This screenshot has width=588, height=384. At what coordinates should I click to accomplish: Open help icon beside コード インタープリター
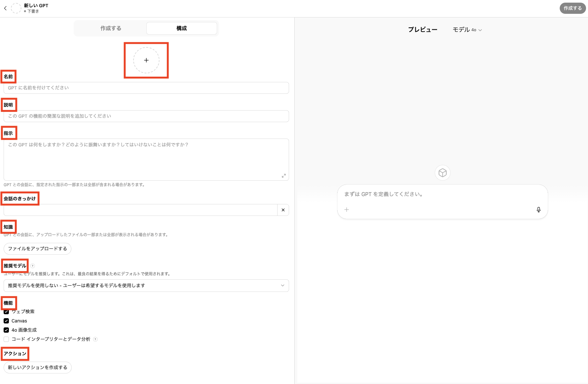coord(95,339)
